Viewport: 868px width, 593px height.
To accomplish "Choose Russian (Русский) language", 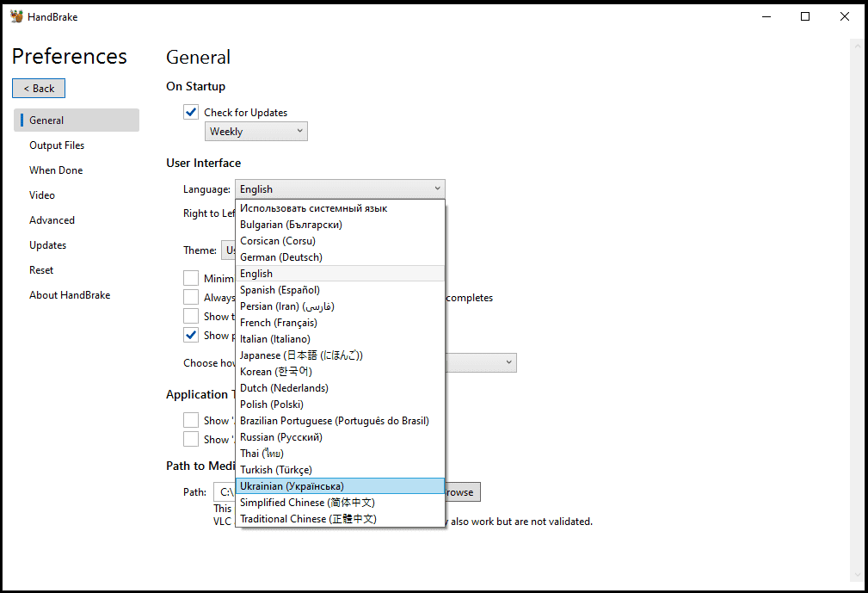I will tap(340, 437).
